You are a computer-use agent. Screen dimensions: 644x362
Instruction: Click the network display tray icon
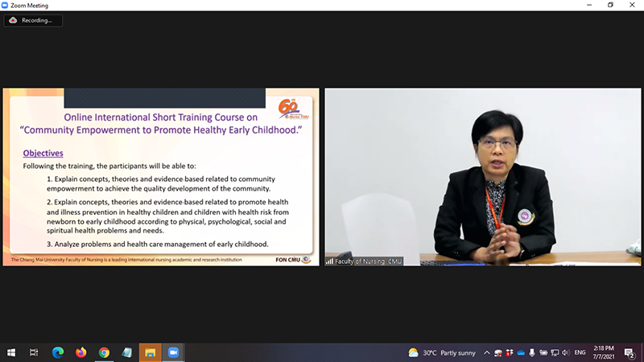click(555, 352)
